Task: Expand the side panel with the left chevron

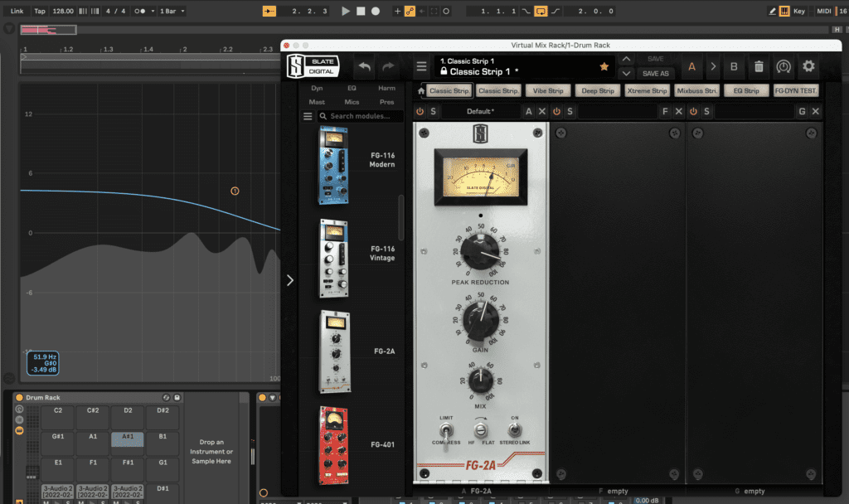Action: (x=289, y=280)
